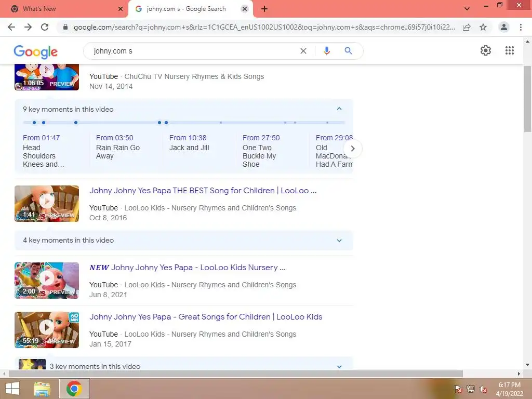Click the site lock icon in address bar
This screenshot has height=399, width=532.
coord(65,27)
